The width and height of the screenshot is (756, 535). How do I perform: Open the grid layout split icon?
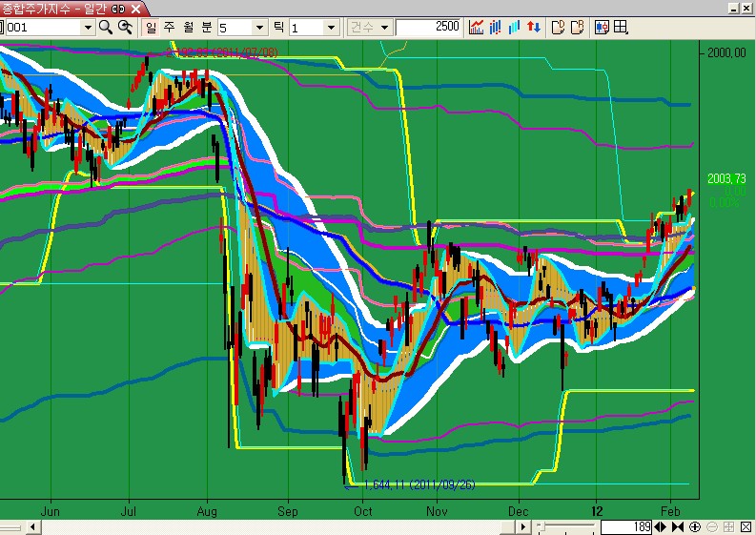point(621,27)
